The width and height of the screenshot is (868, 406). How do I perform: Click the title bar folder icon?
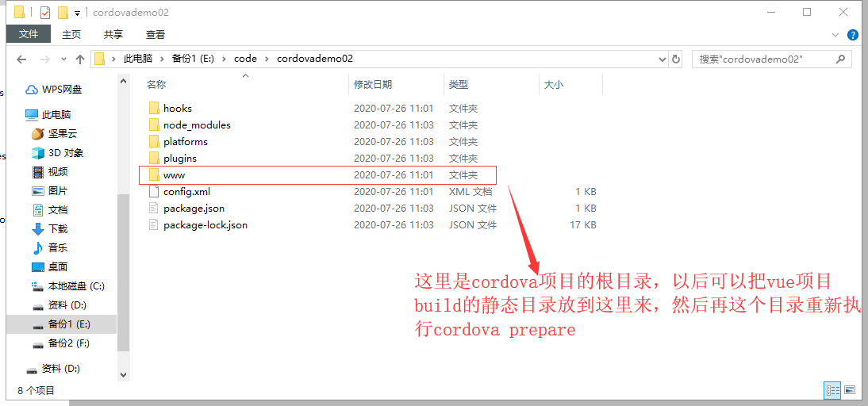point(19,12)
